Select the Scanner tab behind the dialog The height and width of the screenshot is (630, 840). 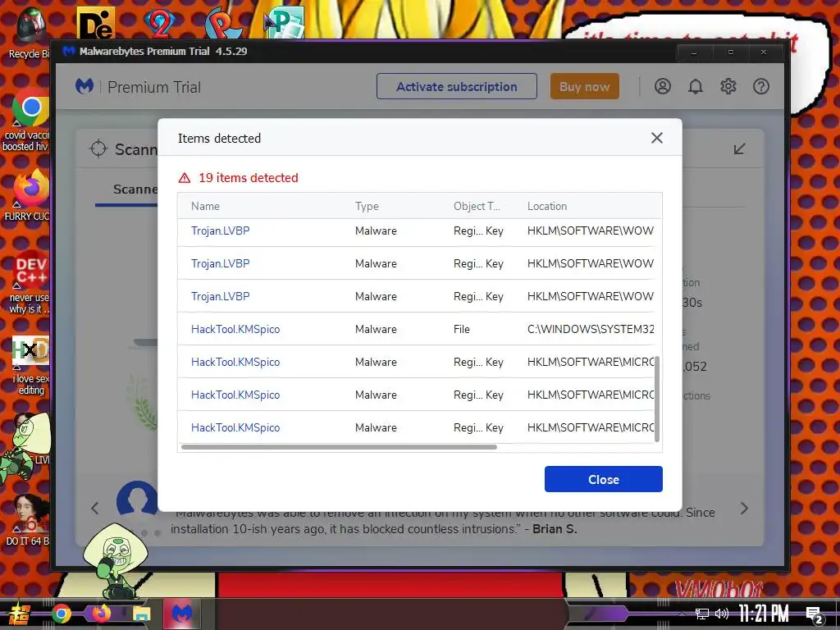point(135,189)
